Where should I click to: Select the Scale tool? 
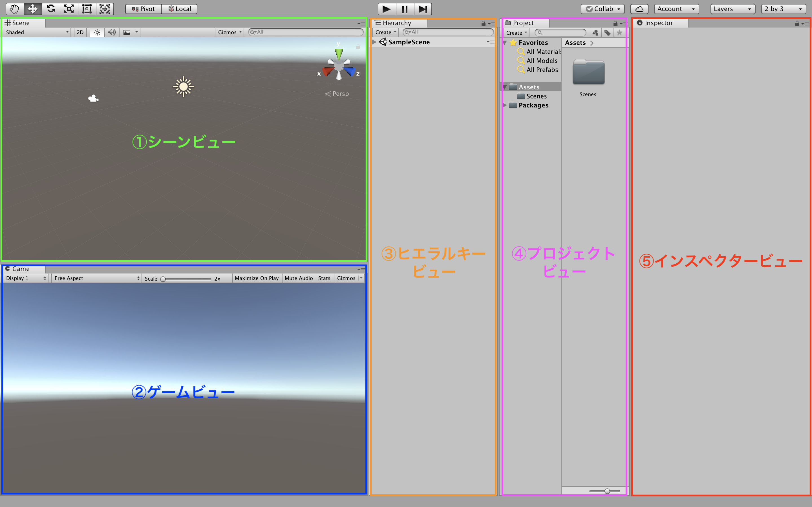pyautogui.click(x=69, y=9)
